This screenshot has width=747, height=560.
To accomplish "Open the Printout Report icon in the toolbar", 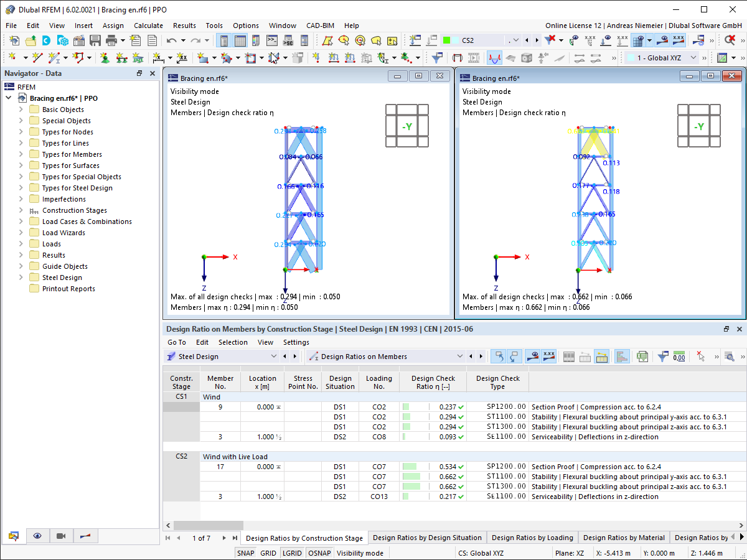I will [x=153, y=40].
